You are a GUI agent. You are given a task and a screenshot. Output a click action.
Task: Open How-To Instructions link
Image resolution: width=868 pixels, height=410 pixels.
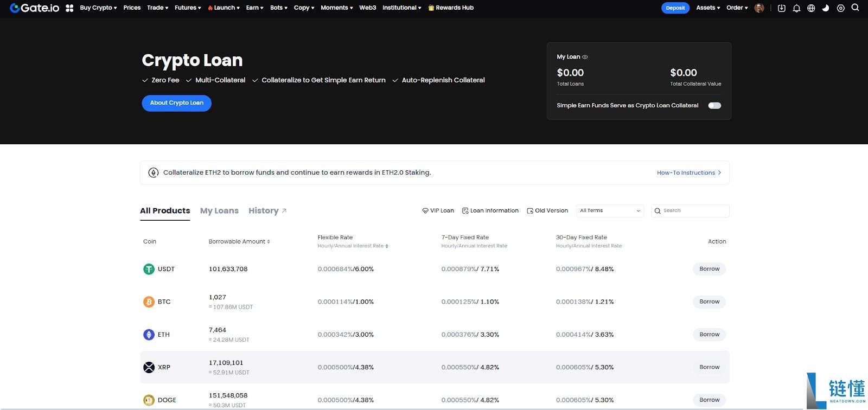(x=689, y=173)
